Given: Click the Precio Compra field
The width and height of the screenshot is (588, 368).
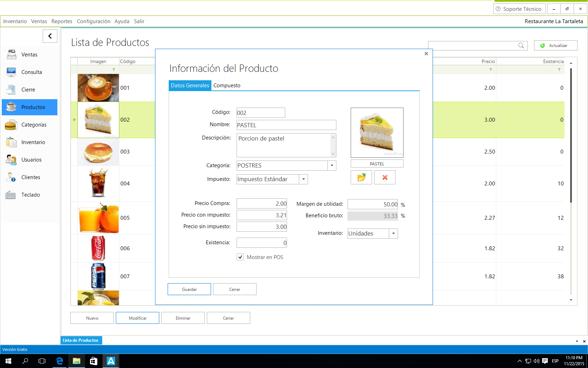Looking at the screenshot, I should pos(262,204).
